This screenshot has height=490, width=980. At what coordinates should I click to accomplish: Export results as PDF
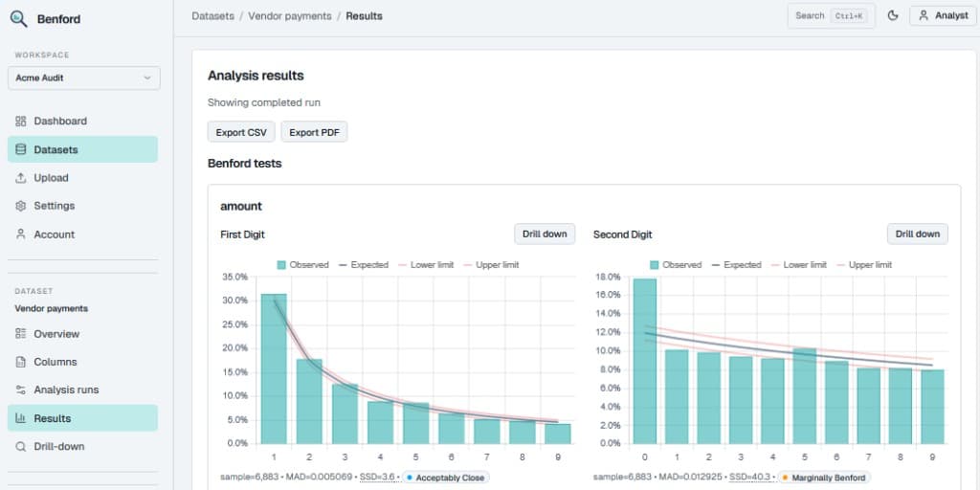[314, 132]
